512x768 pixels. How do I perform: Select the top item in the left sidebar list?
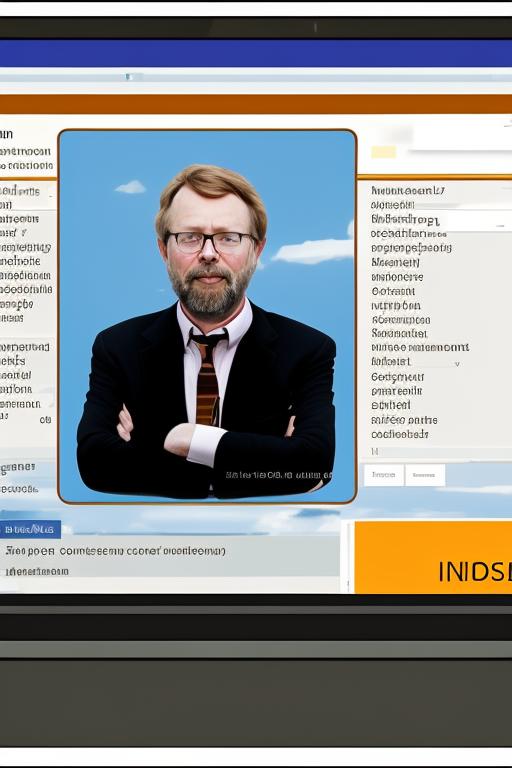click(6, 134)
